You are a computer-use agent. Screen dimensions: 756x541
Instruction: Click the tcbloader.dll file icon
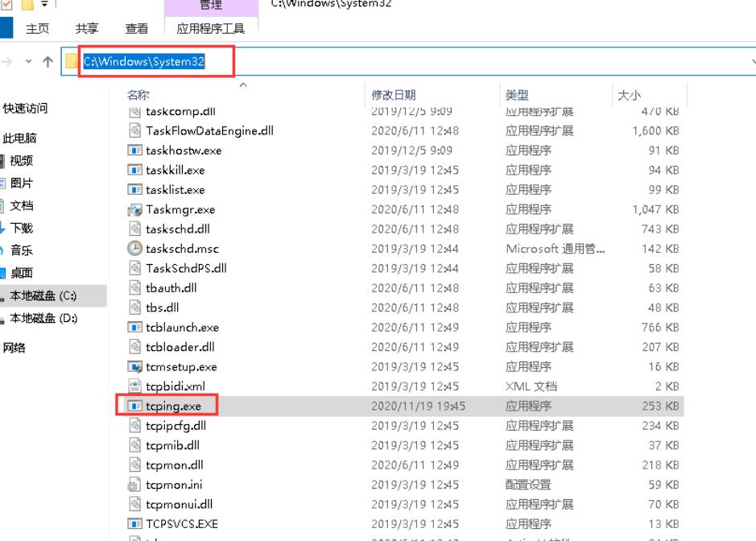point(134,347)
